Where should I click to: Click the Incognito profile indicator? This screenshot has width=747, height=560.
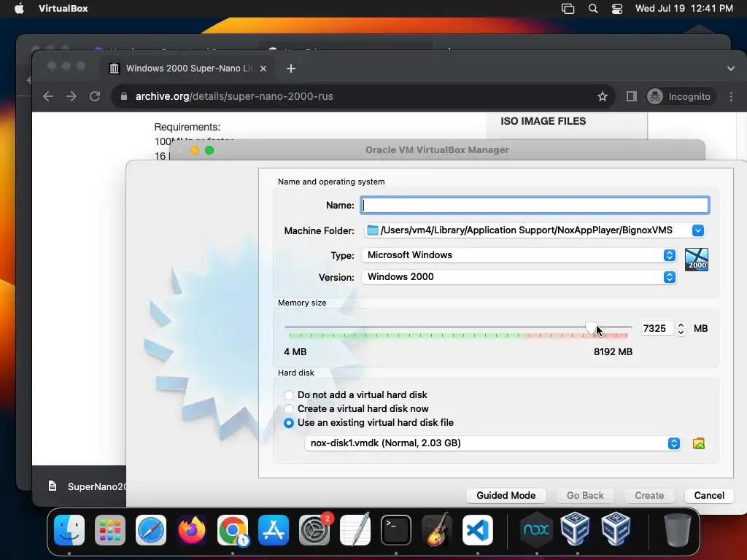pos(681,97)
